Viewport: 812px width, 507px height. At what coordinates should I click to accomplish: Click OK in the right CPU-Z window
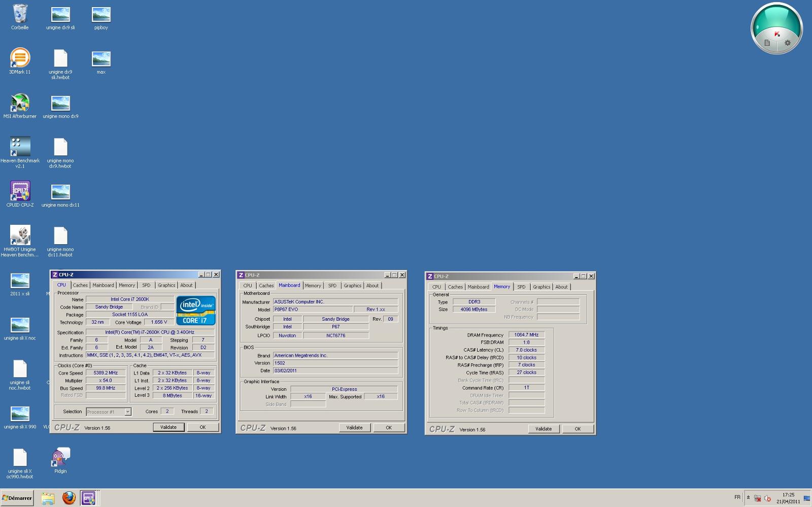tap(578, 429)
